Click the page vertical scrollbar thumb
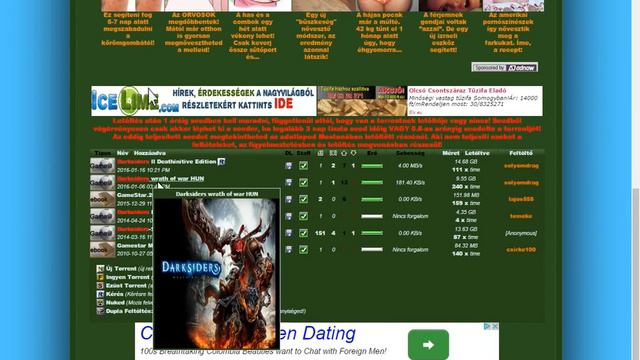 pos(636,273)
